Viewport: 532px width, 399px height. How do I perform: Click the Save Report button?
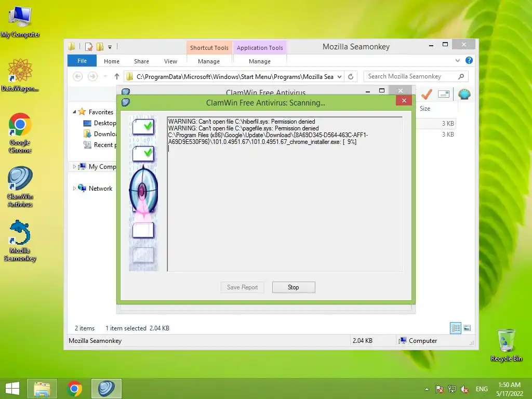[x=242, y=287]
